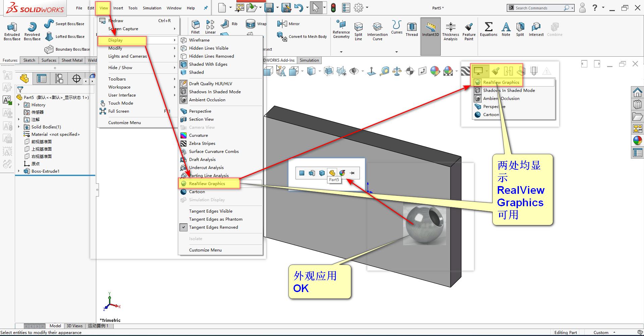Enable Shadows In Shaded Mode in the flyout
This screenshot has width=644, height=336.
coord(509,90)
